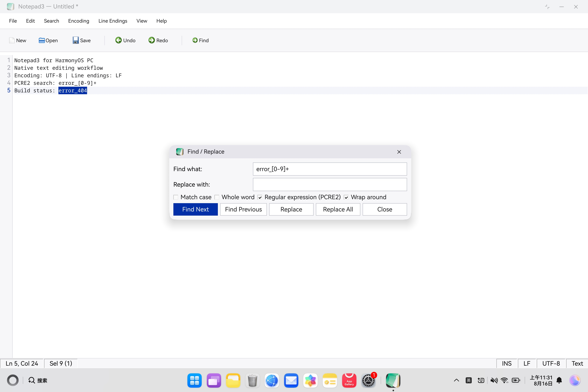588x392 pixels.
Task: Open the View menu
Action: (x=142, y=21)
